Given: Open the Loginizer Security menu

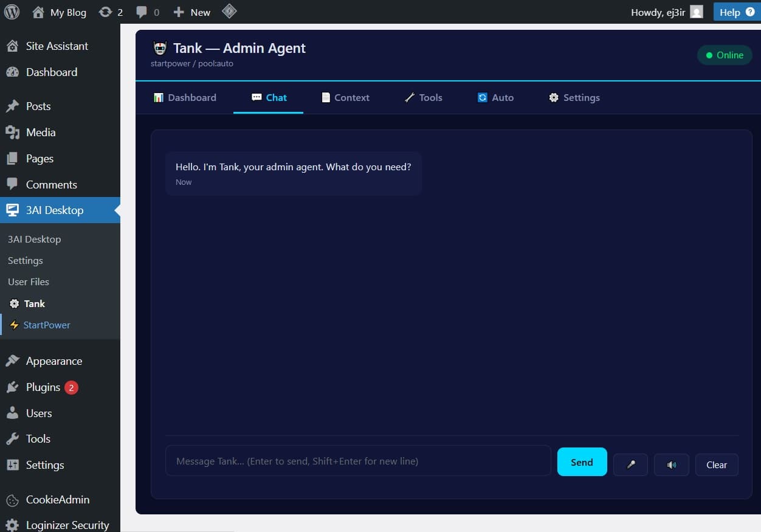Looking at the screenshot, I should pyautogui.click(x=60, y=525).
